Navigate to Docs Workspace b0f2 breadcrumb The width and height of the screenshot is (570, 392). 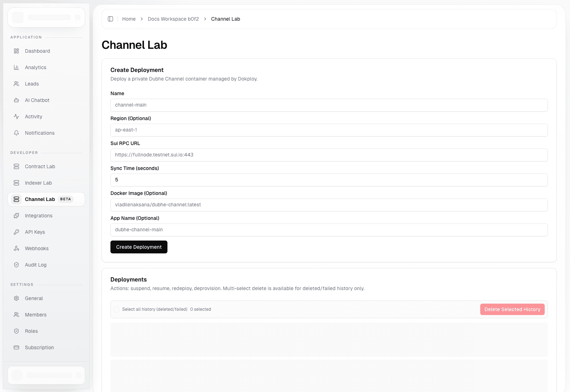coord(173,19)
